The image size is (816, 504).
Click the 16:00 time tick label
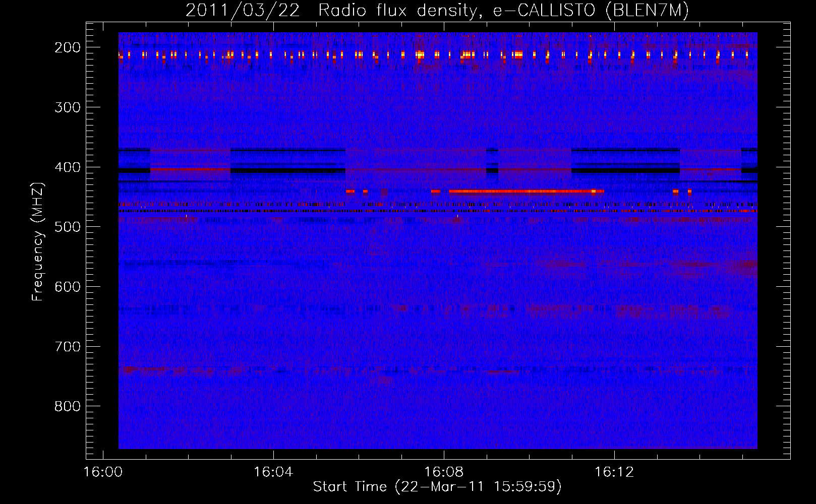pos(103,472)
